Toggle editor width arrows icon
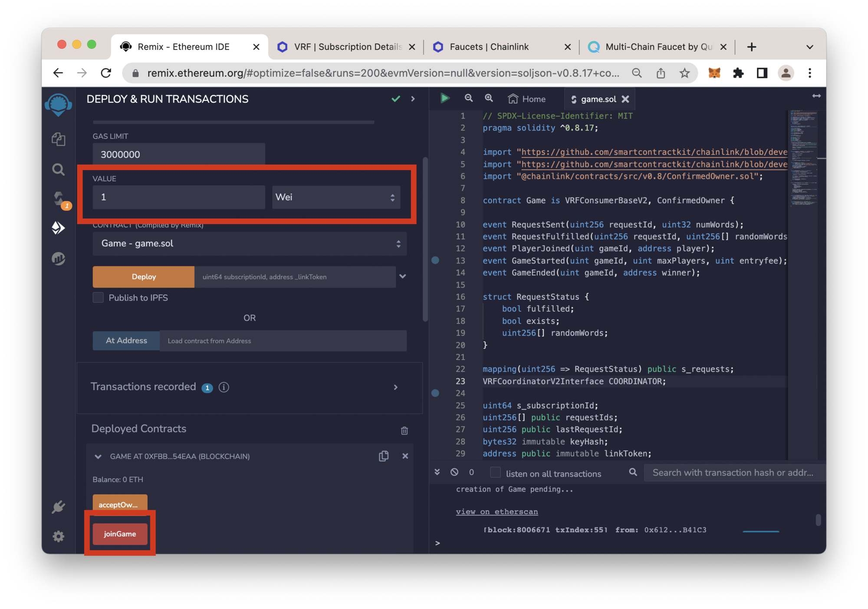This screenshot has height=609, width=868. (x=816, y=96)
